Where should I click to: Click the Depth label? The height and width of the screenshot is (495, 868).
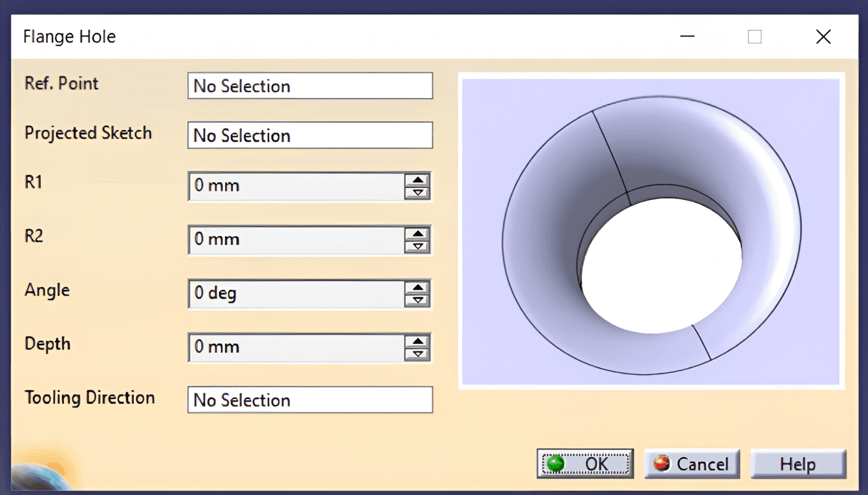[x=48, y=344]
